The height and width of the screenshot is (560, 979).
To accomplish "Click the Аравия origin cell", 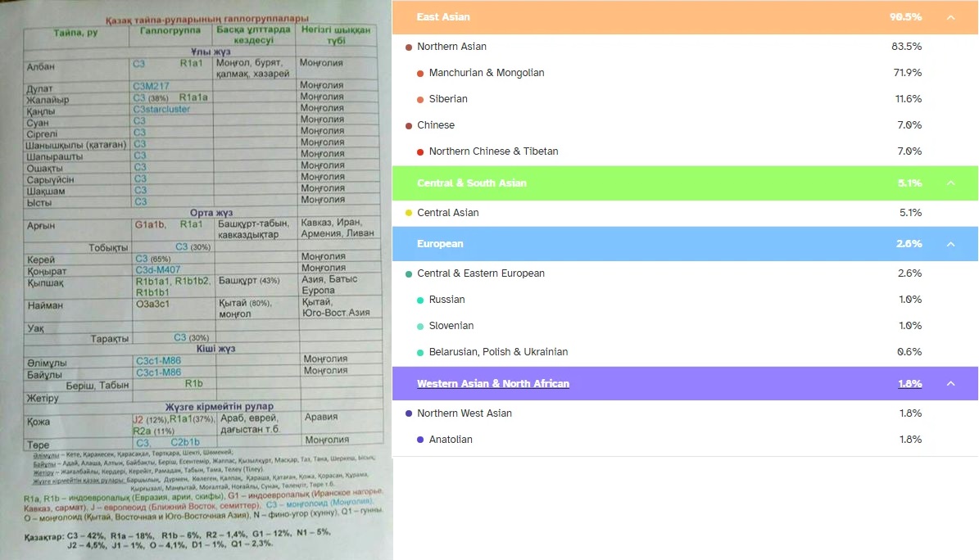I will [x=321, y=417].
